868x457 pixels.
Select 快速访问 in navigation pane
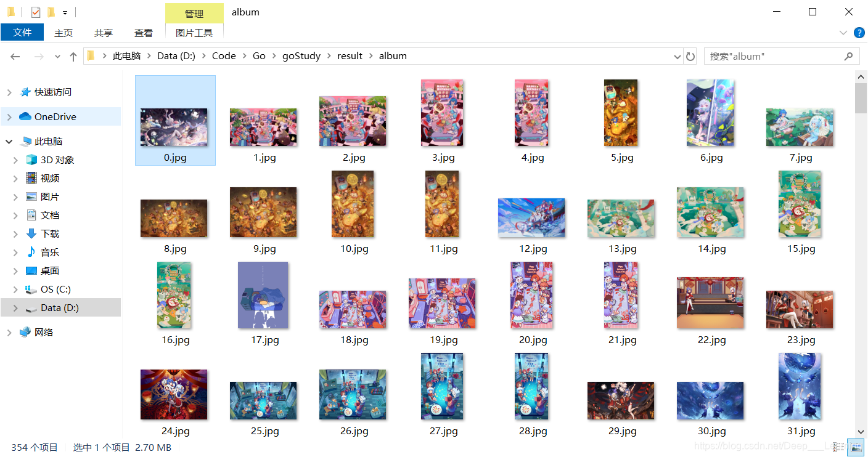pyautogui.click(x=53, y=92)
